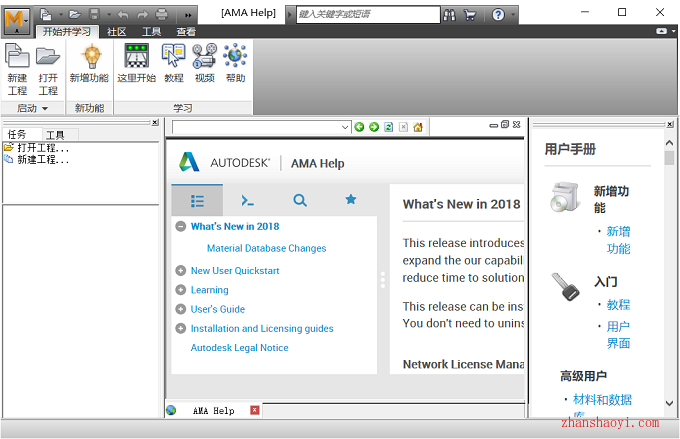Open the Autodesk Legal Notice link
Screen dimensions: 680x439
239,348
